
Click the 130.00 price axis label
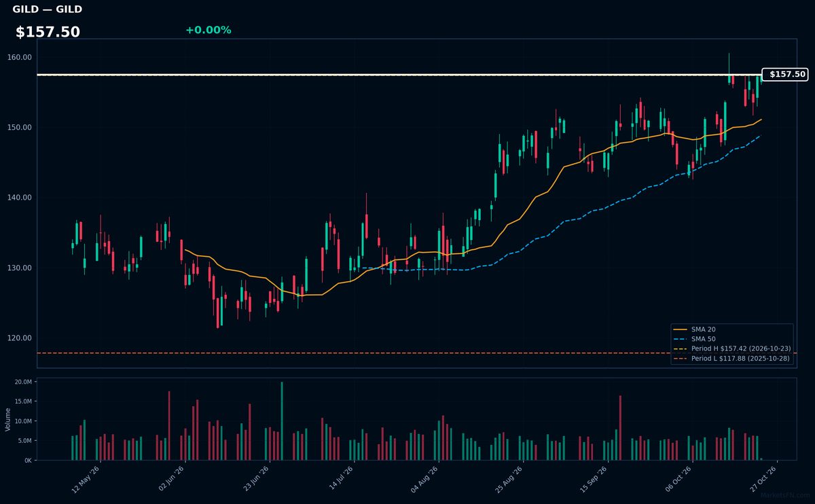coord(21,268)
